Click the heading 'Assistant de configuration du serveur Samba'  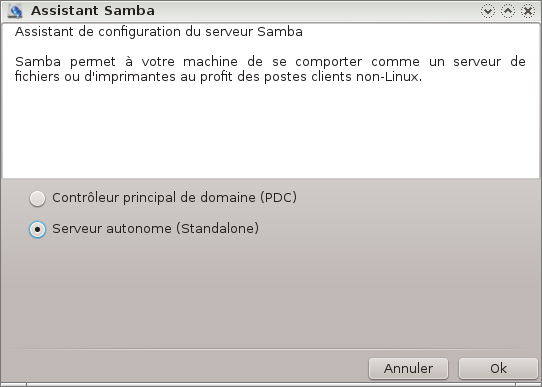coord(159,32)
